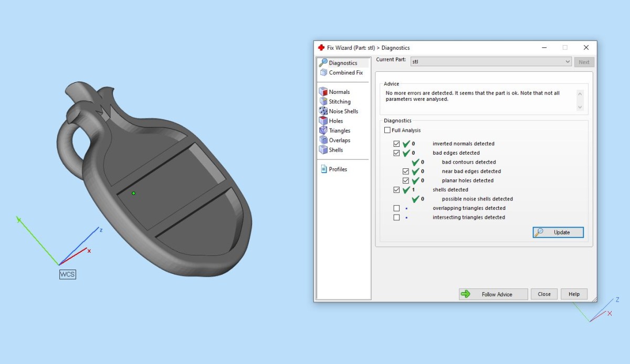Select the Noise Shells icon

click(323, 111)
